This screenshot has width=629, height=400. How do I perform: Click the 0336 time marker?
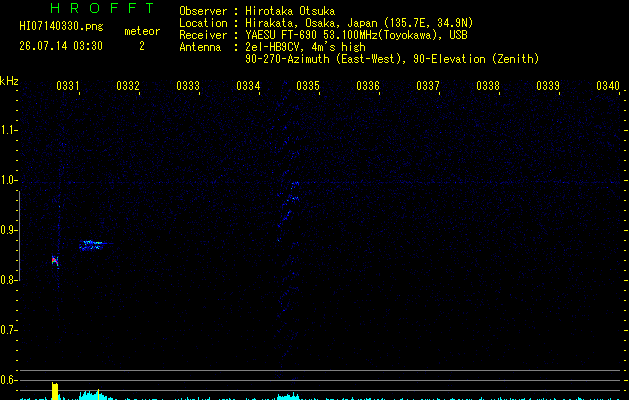(368, 86)
